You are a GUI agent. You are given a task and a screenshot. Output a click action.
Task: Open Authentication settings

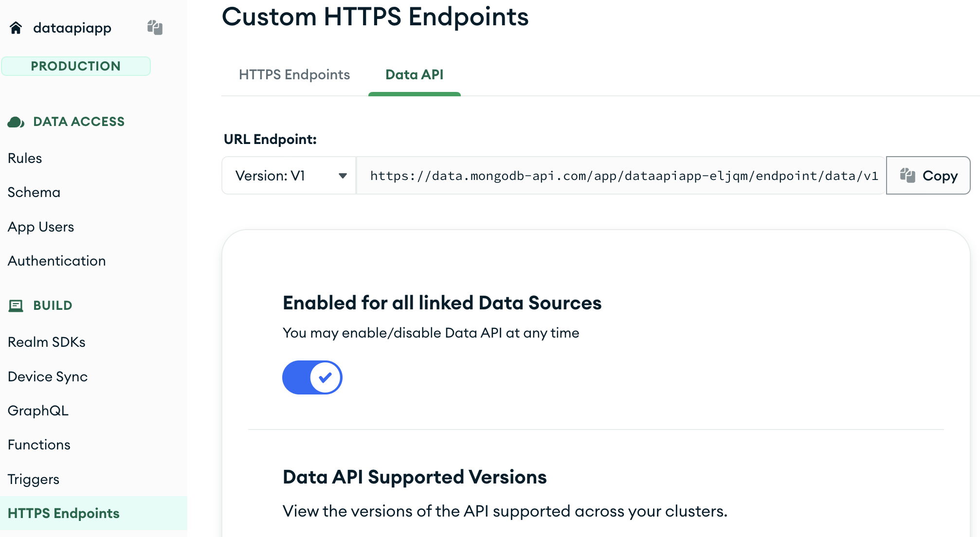56,261
